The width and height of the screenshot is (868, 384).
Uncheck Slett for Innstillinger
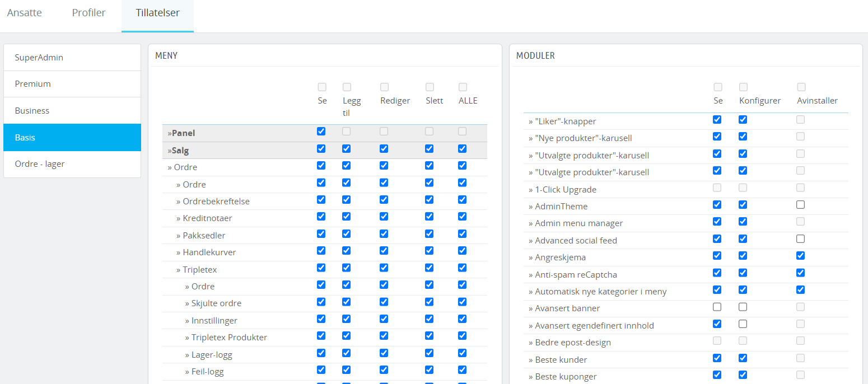tap(429, 319)
